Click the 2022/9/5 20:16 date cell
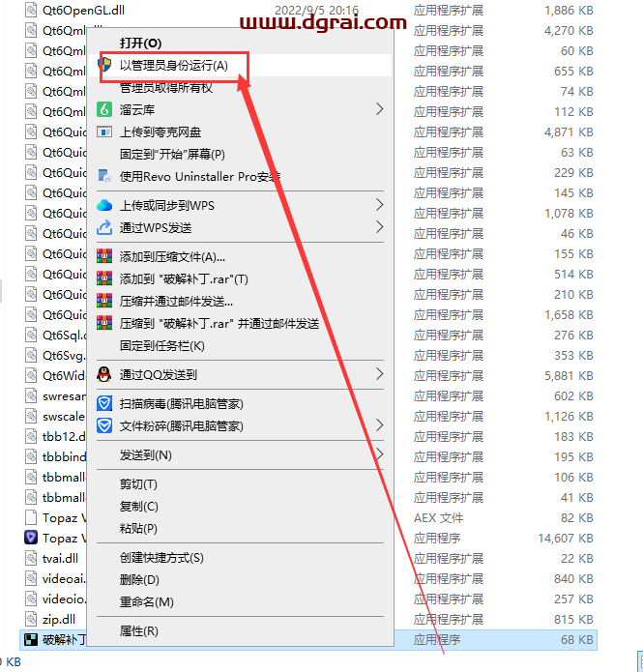 click(x=316, y=10)
